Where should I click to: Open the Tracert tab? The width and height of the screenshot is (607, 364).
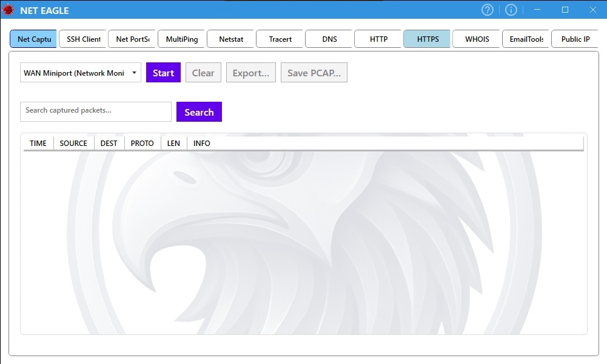(280, 39)
